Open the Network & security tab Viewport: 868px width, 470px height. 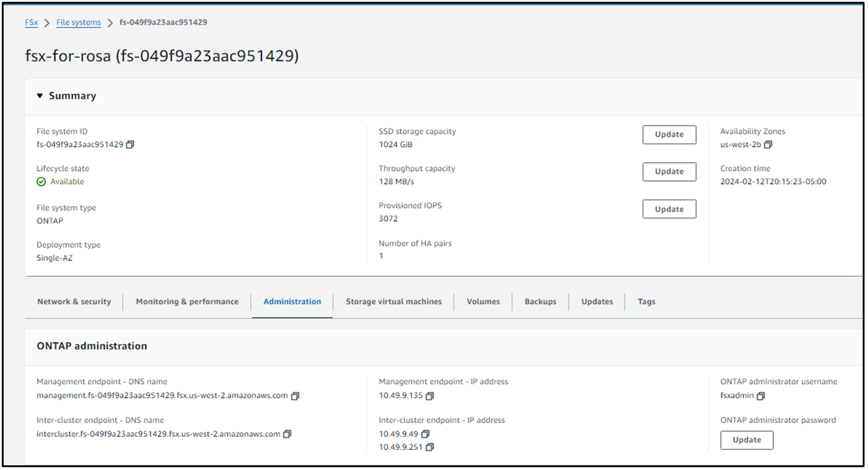pyautogui.click(x=74, y=302)
